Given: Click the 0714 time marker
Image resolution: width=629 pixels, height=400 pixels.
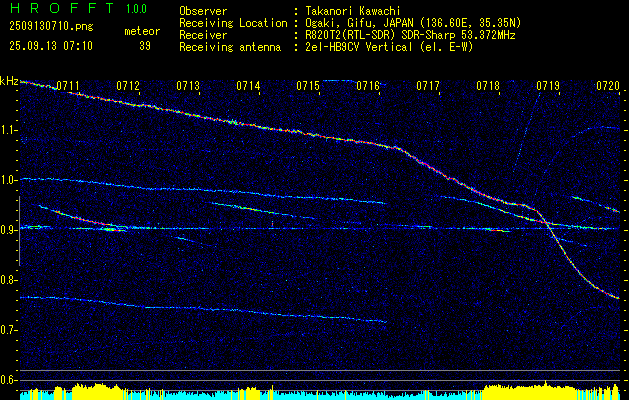Looking at the screenshot, I should 248,85.
